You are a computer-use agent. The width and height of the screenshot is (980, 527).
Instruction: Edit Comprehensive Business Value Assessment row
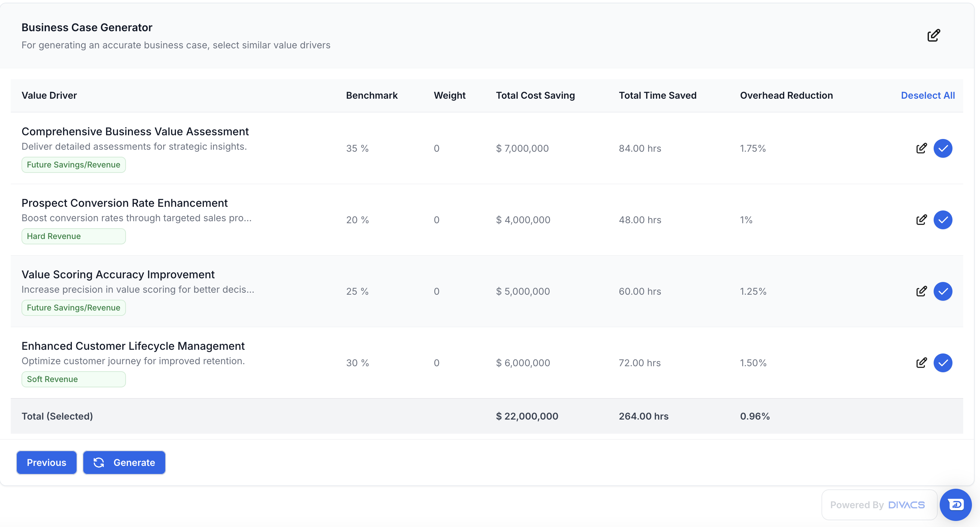click(921, 148)
